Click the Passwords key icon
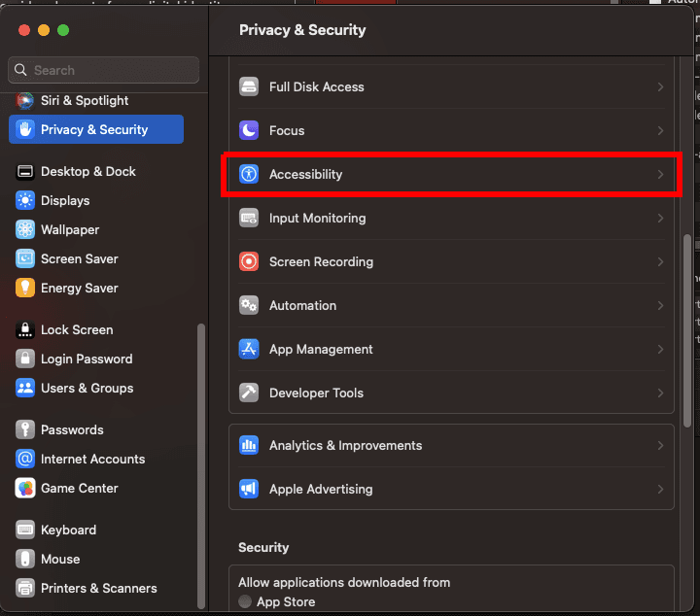Image resolution: width=700 pixels, height=616 pixels. [25, 429]
